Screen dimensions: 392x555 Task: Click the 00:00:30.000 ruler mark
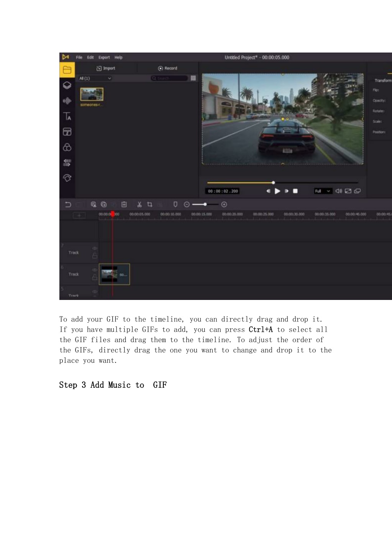(x=294, y=214)
